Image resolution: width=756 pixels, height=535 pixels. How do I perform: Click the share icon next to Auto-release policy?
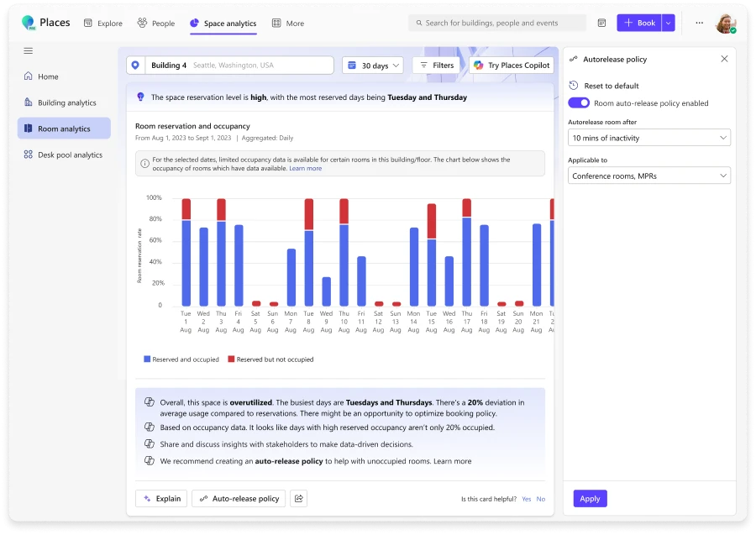(298, 498)
